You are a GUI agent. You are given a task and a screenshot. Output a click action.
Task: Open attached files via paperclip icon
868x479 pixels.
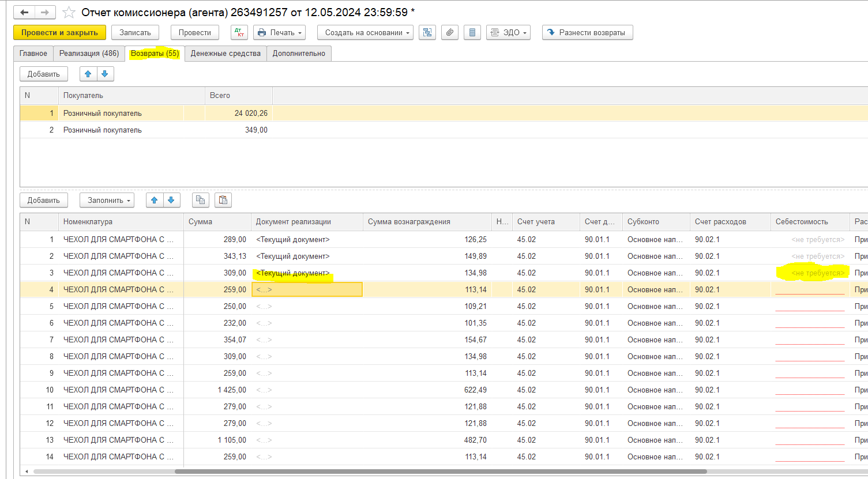[x=450, y=33]
